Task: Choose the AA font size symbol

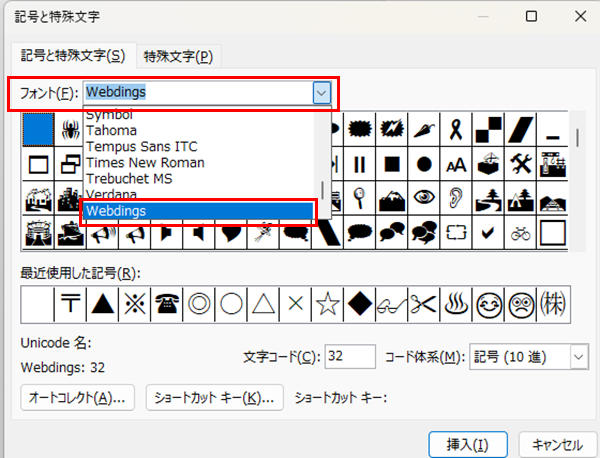Action: click(456, 164)
